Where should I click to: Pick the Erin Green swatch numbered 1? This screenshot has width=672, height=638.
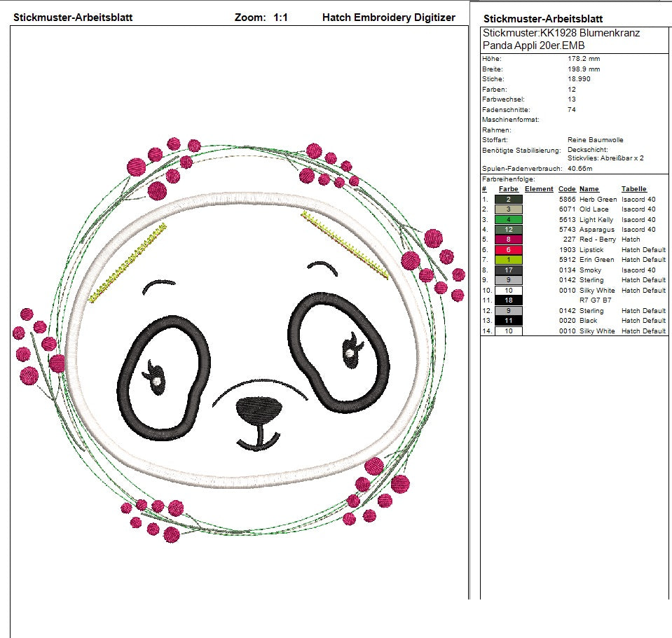coord(508,260)
